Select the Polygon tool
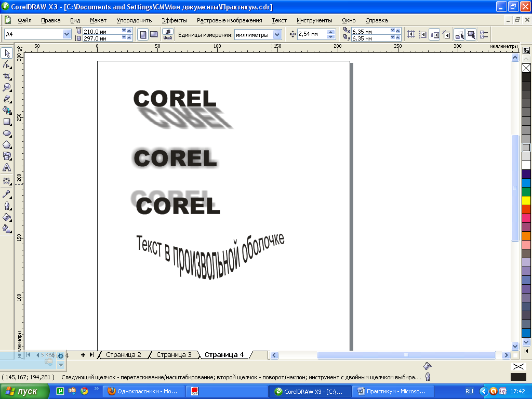Viewport: 532px width, 399px height. pos(7,145)
